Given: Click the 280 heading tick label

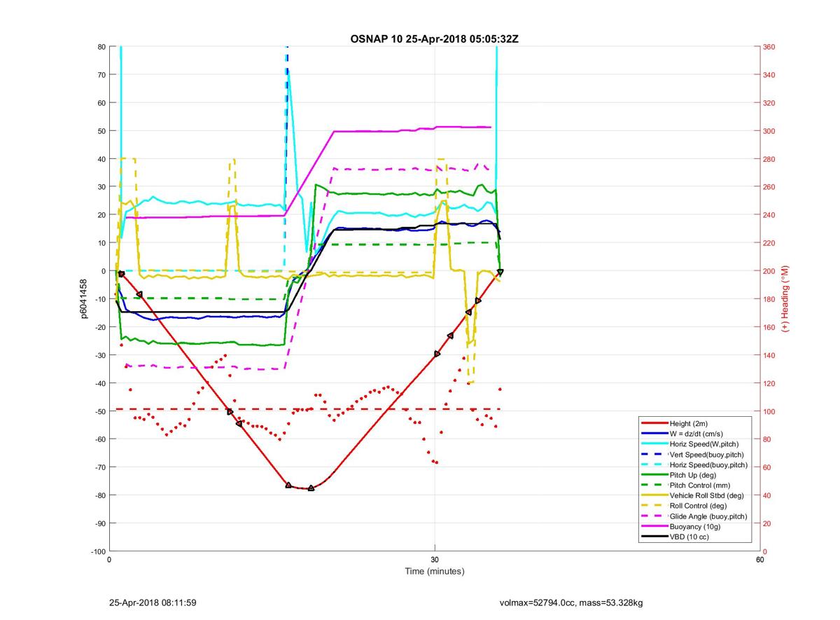Looking at the screenshot, I should point(770,159).
